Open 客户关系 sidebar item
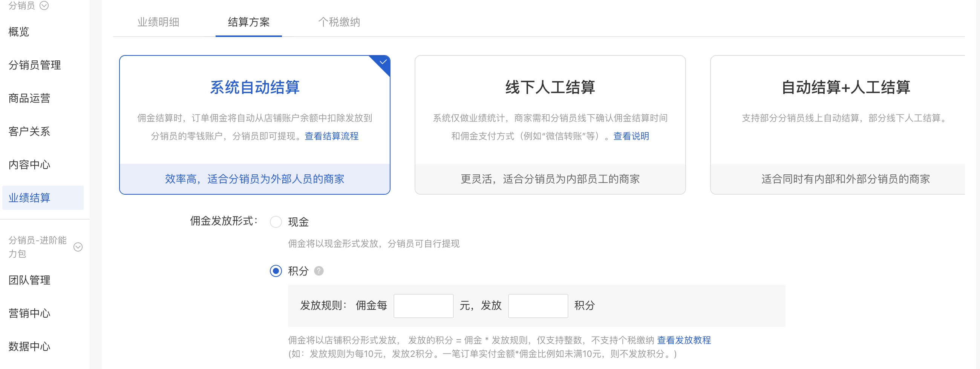 (x=29, y=131)
